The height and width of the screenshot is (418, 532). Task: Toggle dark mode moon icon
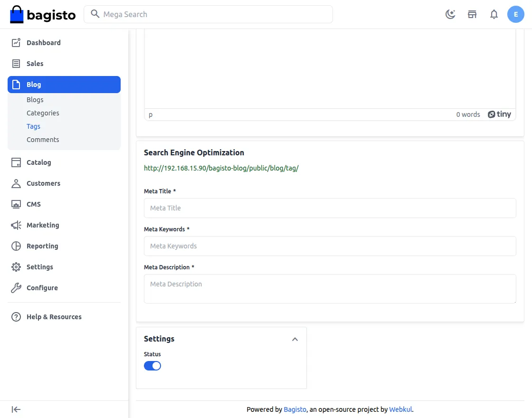tap(450, 14)
